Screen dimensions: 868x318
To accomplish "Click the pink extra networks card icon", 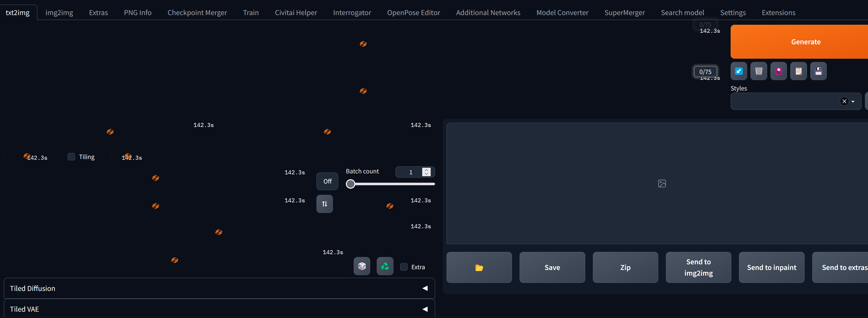I will (x=778, y=71).
